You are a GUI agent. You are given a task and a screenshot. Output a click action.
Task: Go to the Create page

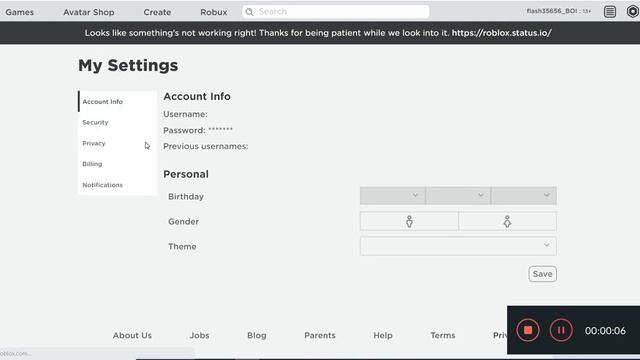click(x=157, y=12)
